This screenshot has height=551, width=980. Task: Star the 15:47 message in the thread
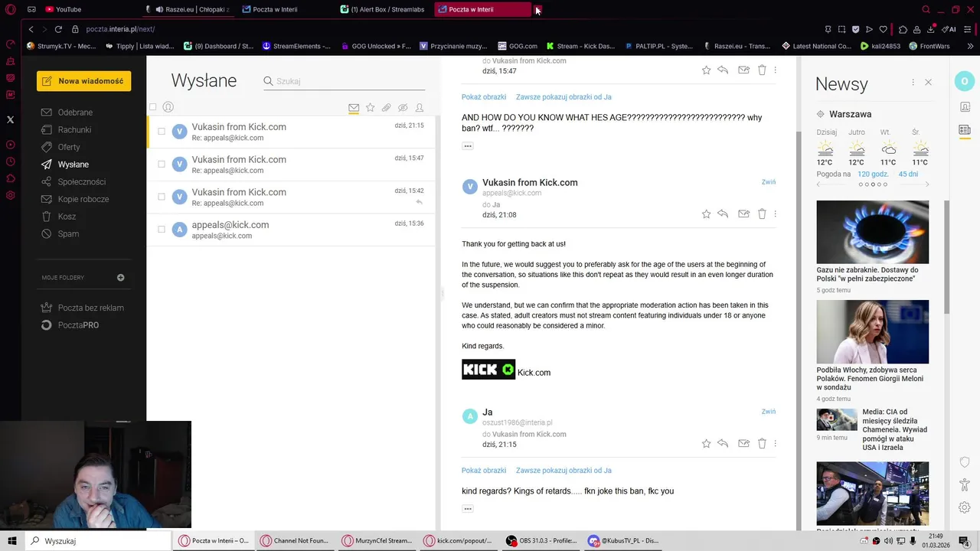click(706, 70)
